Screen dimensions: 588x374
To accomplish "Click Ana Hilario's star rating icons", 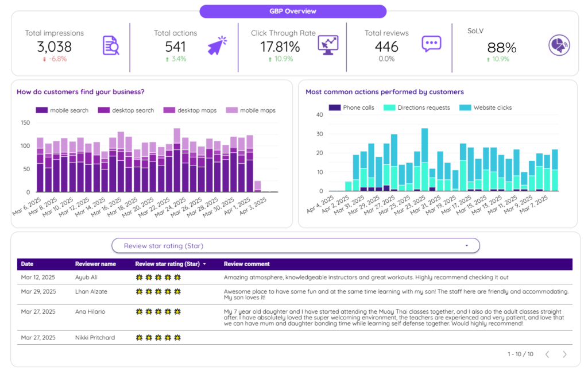I will coord(158,312).
